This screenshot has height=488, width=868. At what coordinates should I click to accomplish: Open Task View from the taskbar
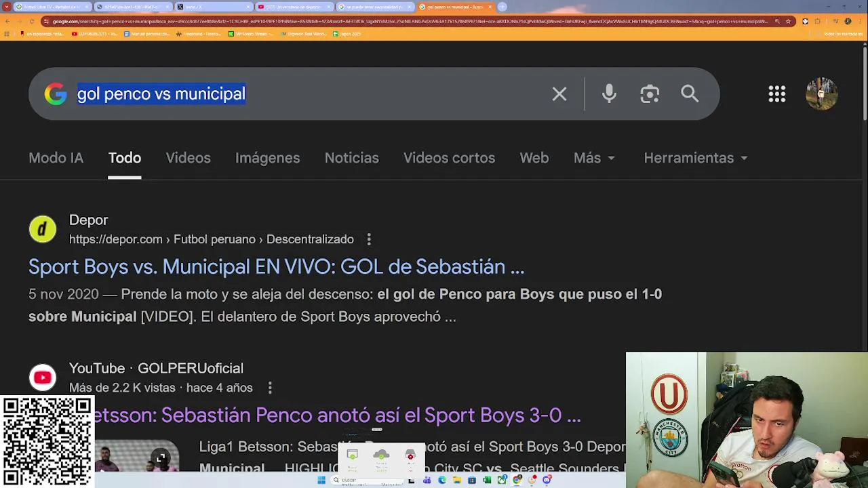click(x=412, y=480)
